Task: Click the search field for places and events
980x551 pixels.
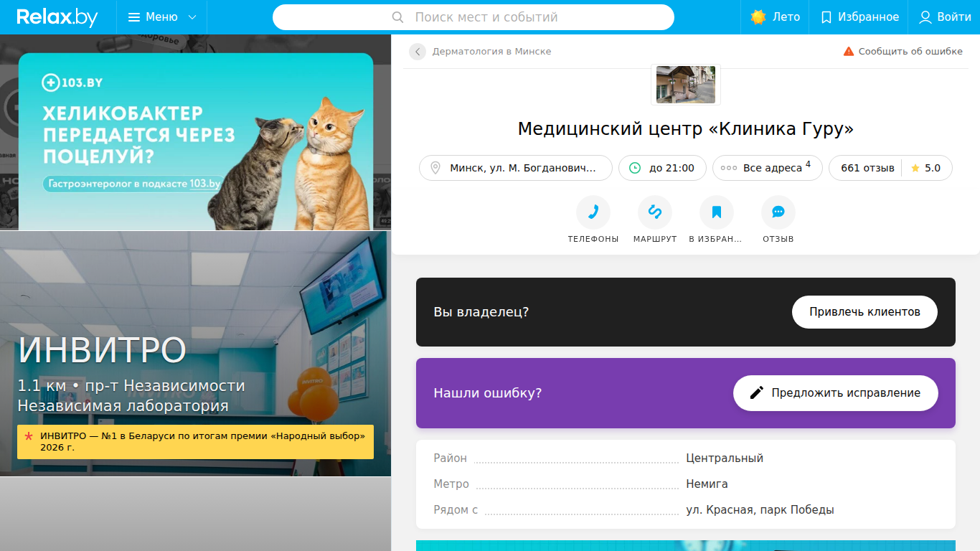Action: (x=473, y=17)
